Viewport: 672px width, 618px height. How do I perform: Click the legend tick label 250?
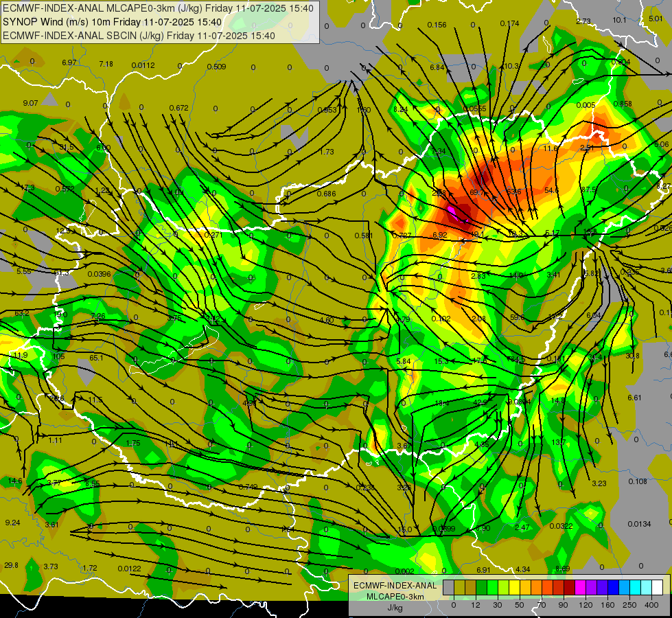coord(629,605)
